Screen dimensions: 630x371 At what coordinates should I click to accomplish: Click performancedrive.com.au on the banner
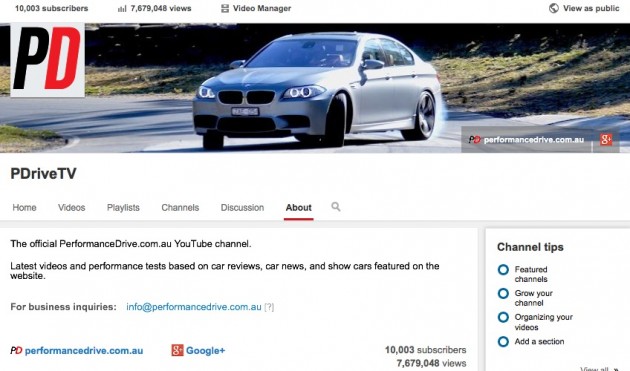[x=534, y=139]
